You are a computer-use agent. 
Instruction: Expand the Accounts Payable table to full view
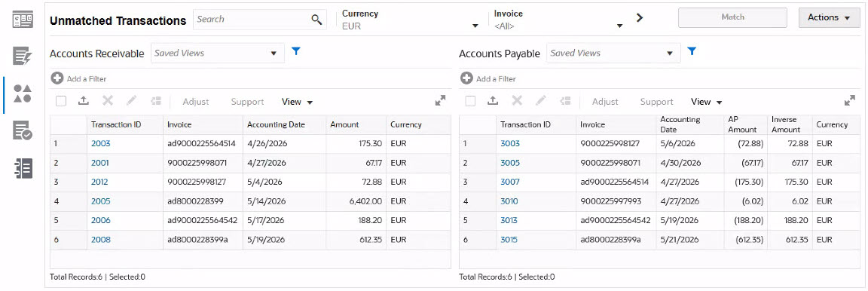(x=850, y=100)
